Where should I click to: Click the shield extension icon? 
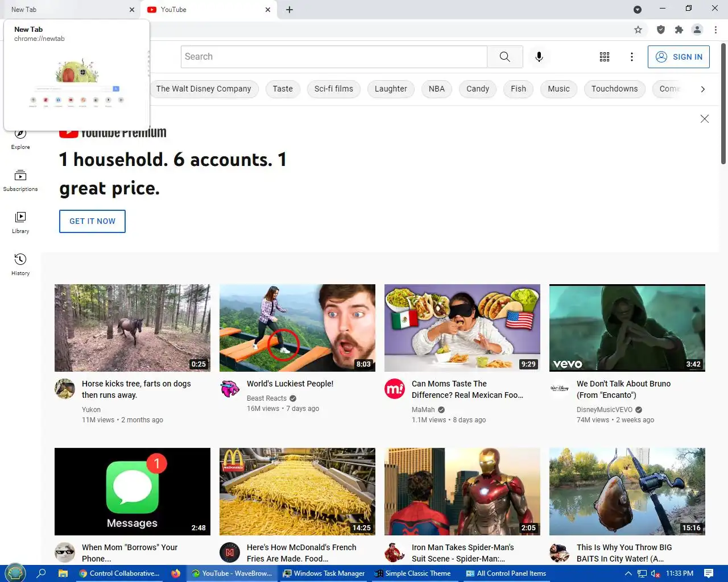click(661, 30)
